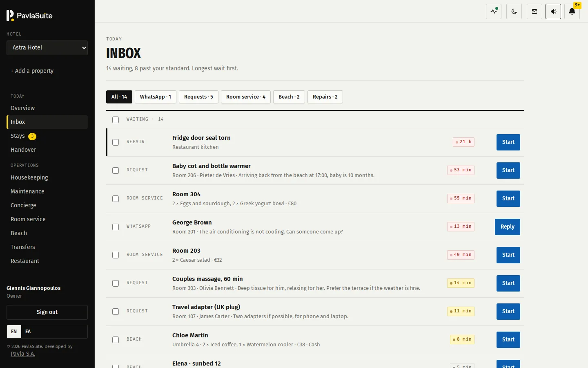Image resolution: width=588 pixels, height=368 pixels.
Task: Tick the George Brown WhatsApp checkbox
Action: [116, 227]
